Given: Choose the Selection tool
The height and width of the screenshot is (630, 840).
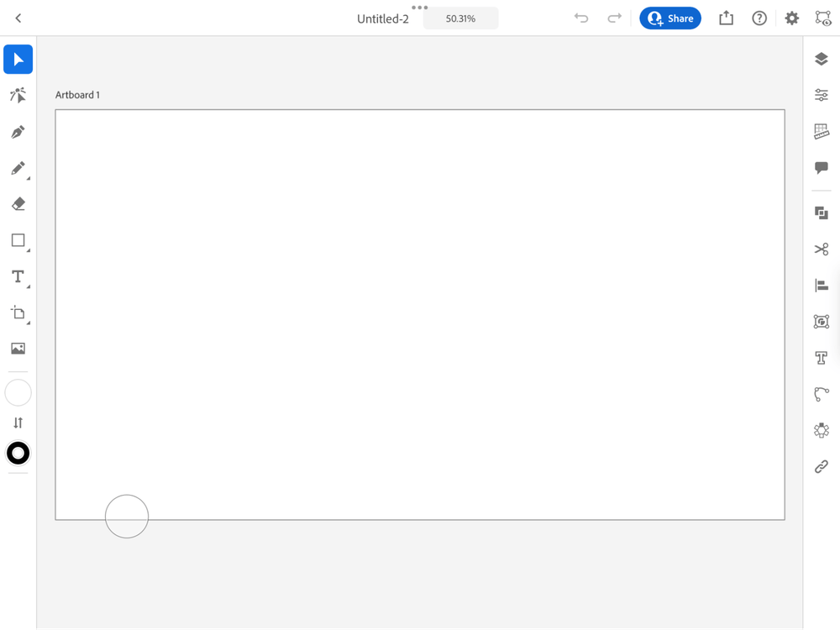Looking at the screenshot, I should click(18, 60).
